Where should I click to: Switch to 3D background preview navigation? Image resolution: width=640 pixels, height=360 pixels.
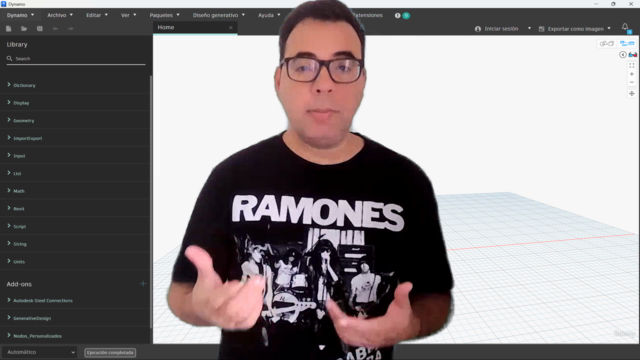pyautogui.click(x=607, y=43)
